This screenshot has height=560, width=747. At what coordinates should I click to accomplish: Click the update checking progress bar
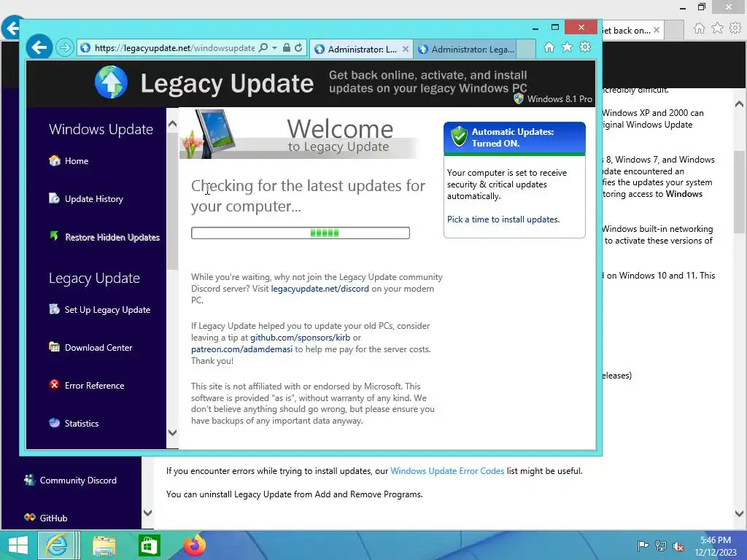300,233
